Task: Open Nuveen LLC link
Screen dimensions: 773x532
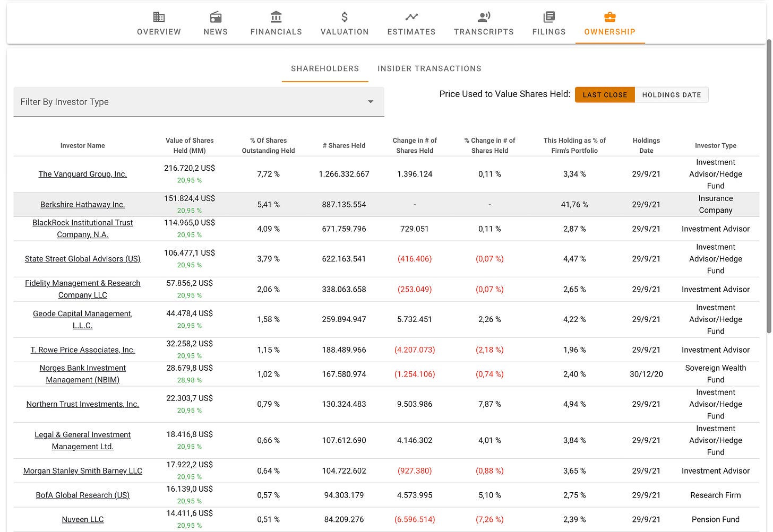Action: [x=83, y=519]
